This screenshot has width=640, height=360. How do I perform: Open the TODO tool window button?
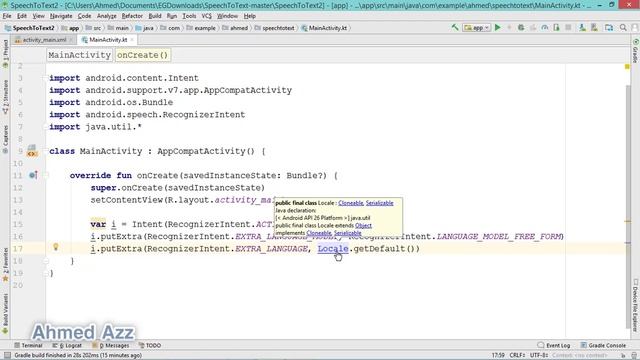coord(150,345)
